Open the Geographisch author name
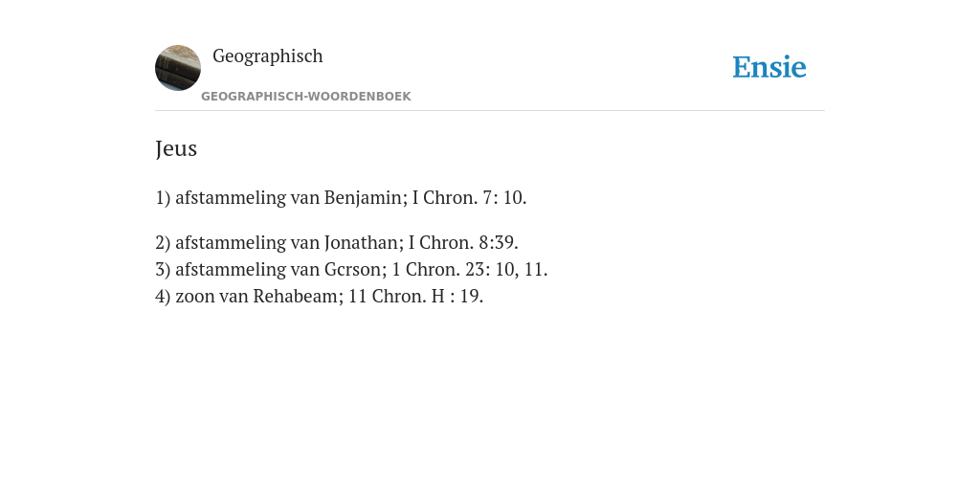 click(268, 56)
